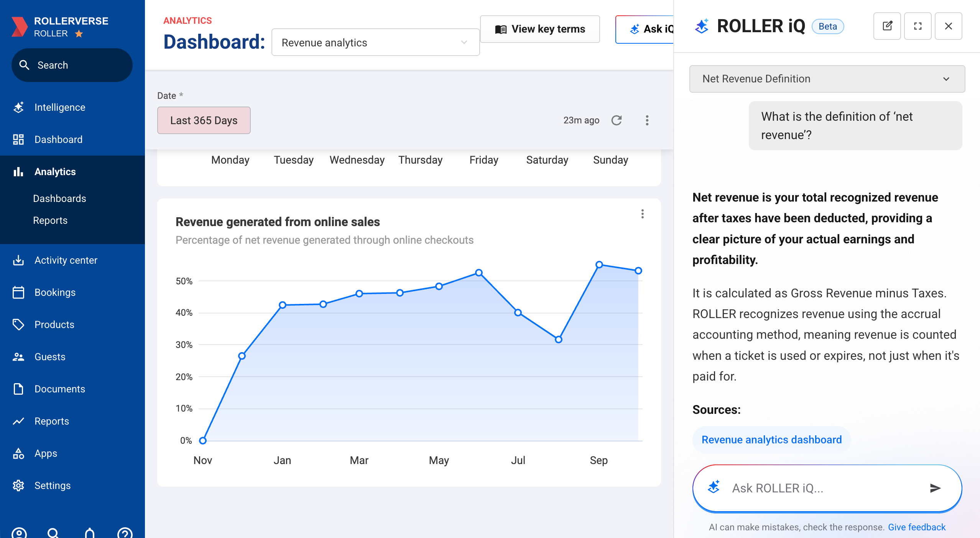Viewport: 980px width, 538px height.
Task: Click the refresh data icon
Action: pos(616,120)
